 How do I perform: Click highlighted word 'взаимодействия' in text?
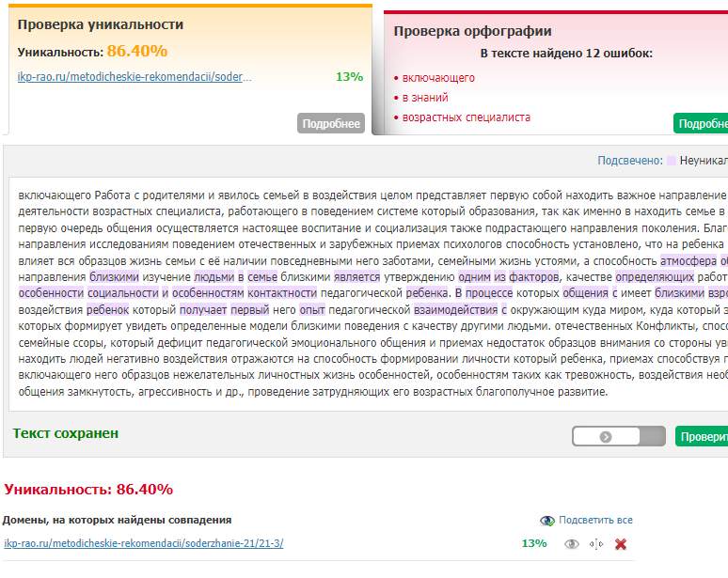[x=455, y=310]
